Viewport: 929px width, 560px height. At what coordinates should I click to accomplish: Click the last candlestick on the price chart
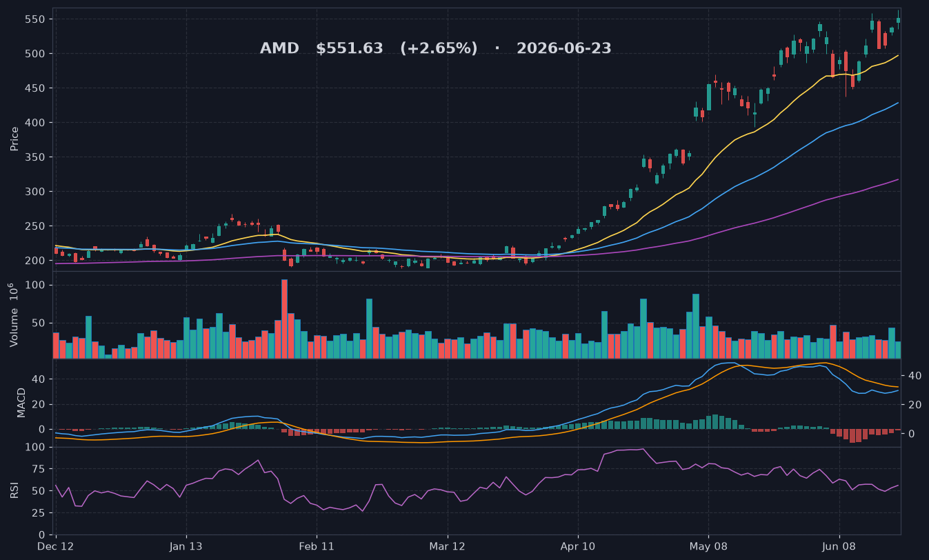pos(898,20)
